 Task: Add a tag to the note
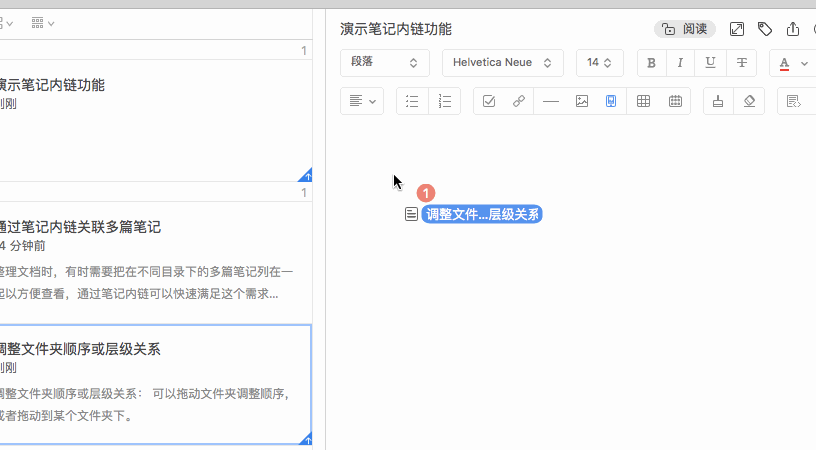(764, 29)
